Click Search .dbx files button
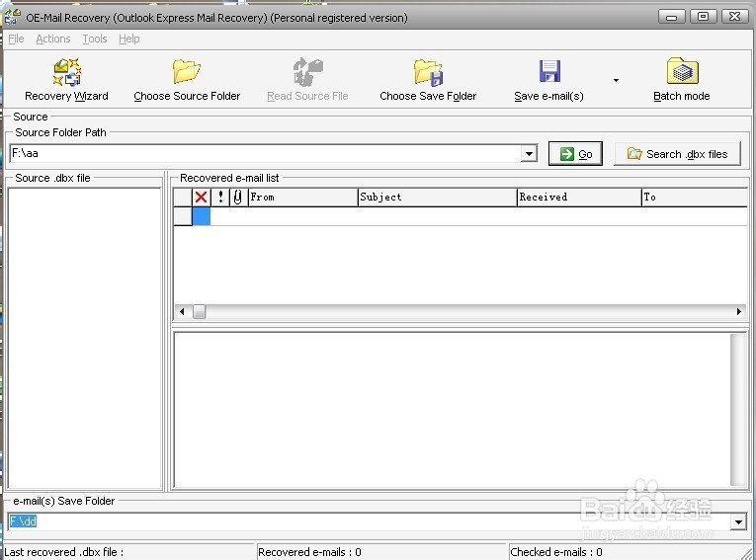This screenshot has width=756, height=560. (677, 154)
